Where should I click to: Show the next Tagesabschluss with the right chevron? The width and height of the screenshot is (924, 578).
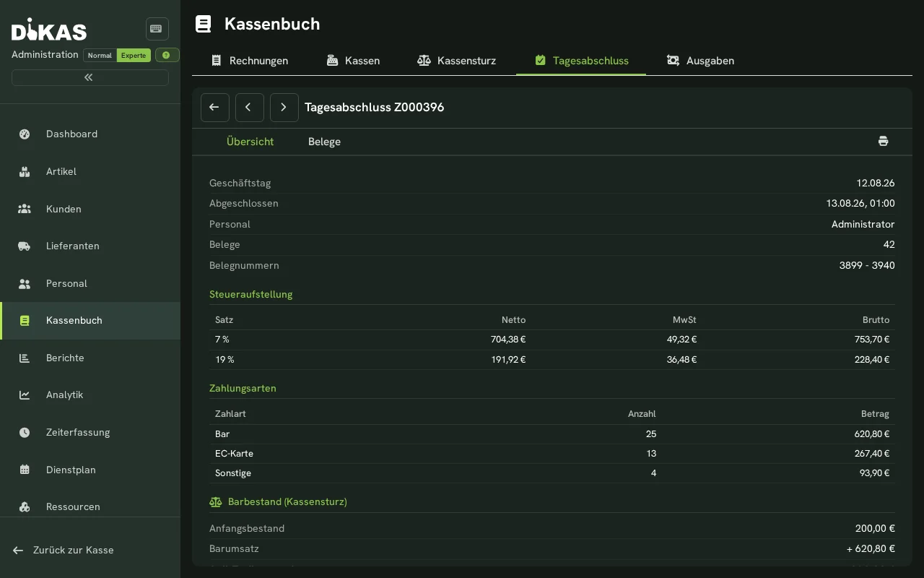click(x=284, y=108)
